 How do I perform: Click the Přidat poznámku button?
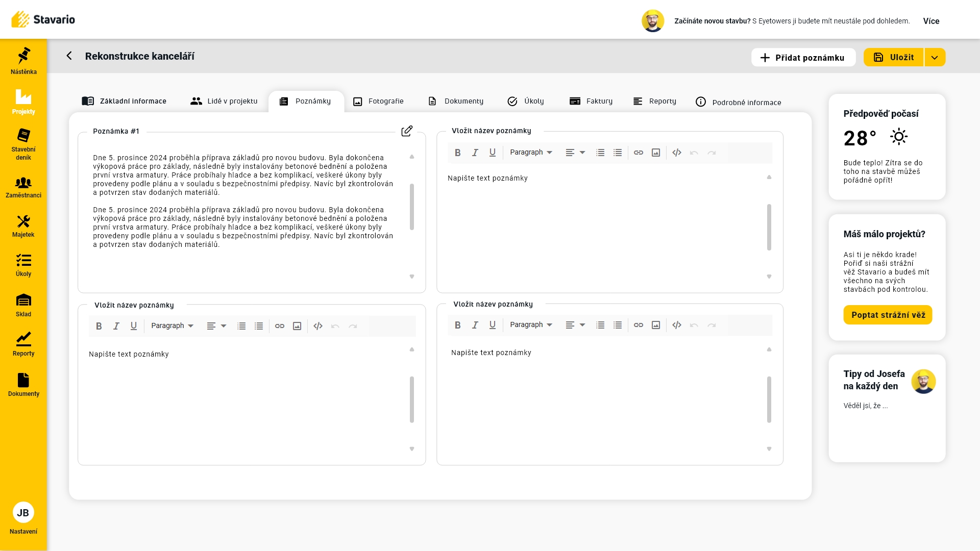click(803, 58)
